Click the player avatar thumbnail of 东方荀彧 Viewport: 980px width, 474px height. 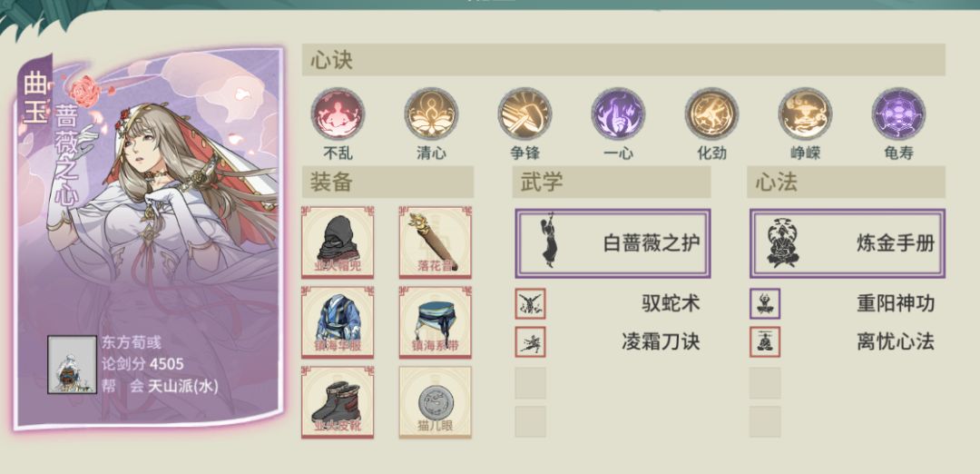click(x=72, y=364)
